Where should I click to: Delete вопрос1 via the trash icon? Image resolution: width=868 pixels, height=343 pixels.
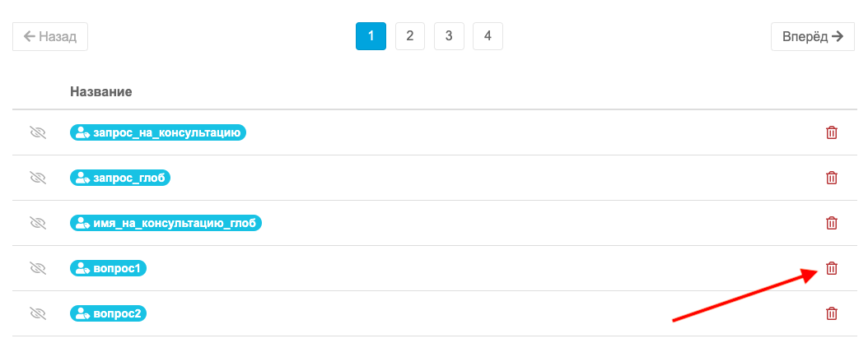[x=831, y=269]
